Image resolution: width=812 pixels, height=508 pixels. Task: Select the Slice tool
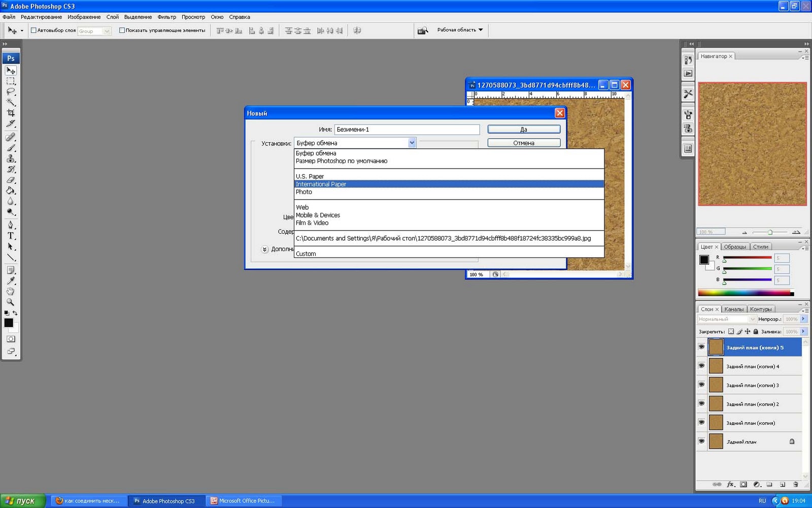[x=11, y=124]
